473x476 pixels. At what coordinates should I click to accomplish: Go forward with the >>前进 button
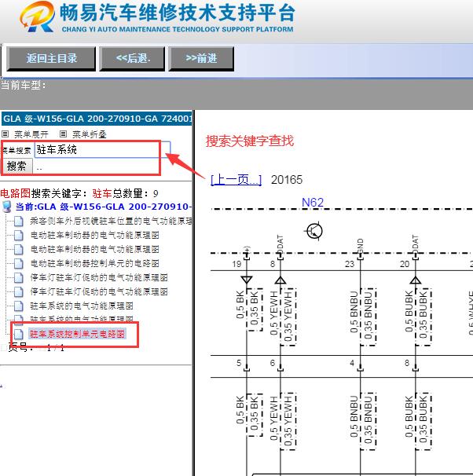(201, 59)
